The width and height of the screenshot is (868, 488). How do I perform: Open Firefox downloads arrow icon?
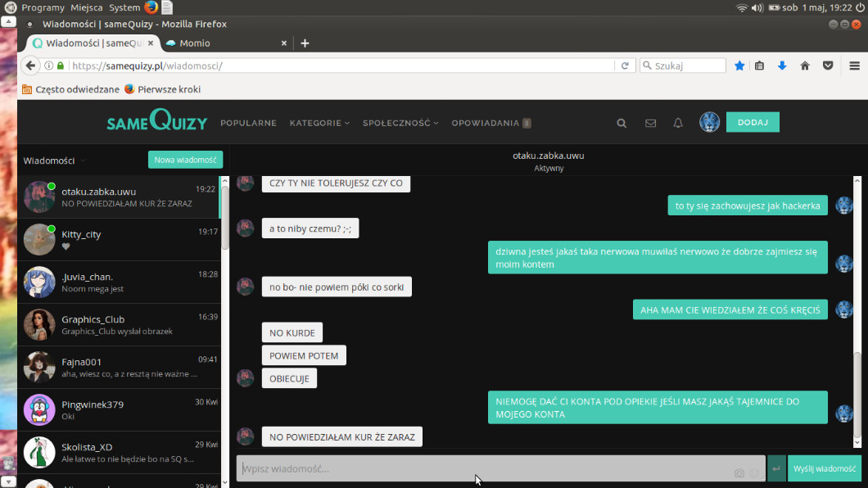pyautogui.click(x=782, y=66)
